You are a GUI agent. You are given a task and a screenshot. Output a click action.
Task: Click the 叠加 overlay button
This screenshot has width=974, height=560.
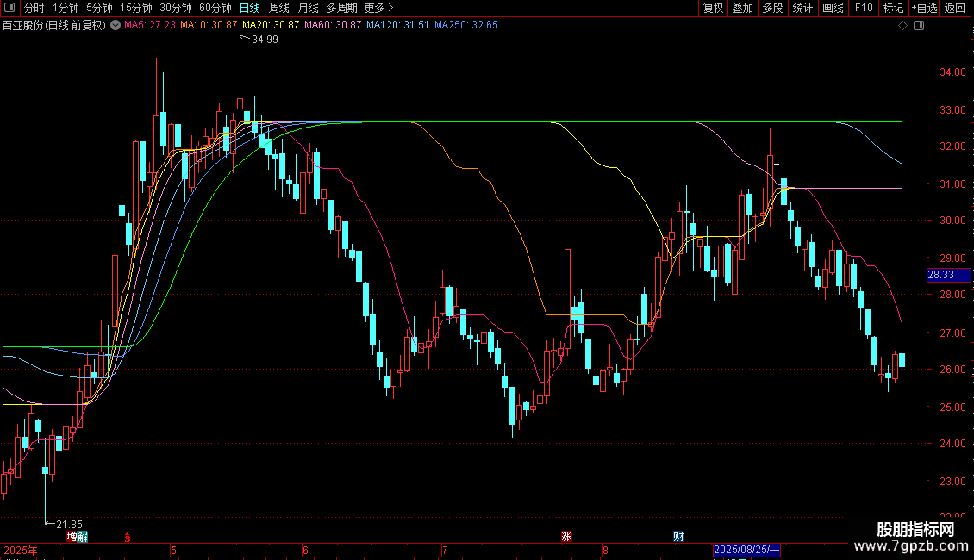pos(742,8)
